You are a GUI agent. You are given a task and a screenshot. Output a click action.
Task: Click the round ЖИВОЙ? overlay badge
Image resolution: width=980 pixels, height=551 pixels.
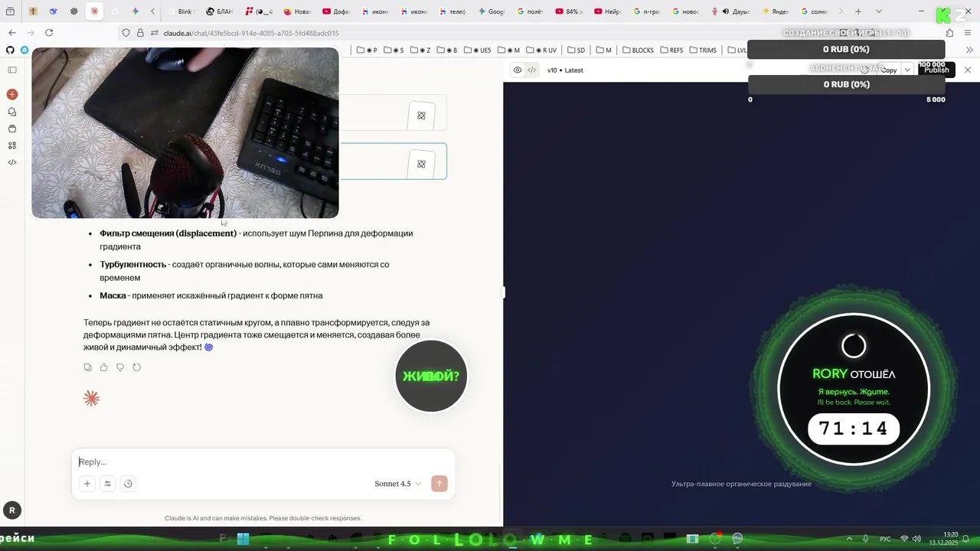(x=431, y=376)
